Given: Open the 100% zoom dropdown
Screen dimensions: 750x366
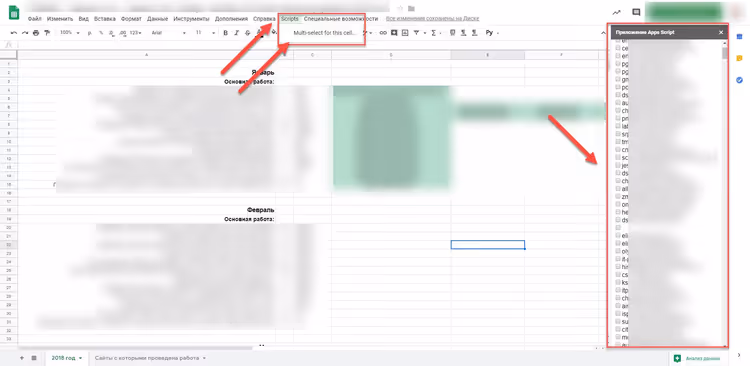Looking at the screenshot, I should pos(69,33).
